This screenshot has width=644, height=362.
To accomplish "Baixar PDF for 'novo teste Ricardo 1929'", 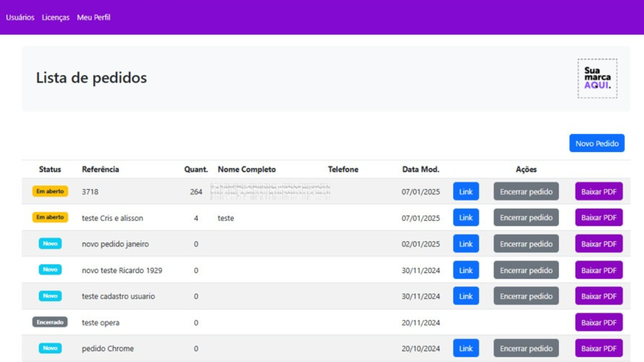I will [x=599, y=270].
